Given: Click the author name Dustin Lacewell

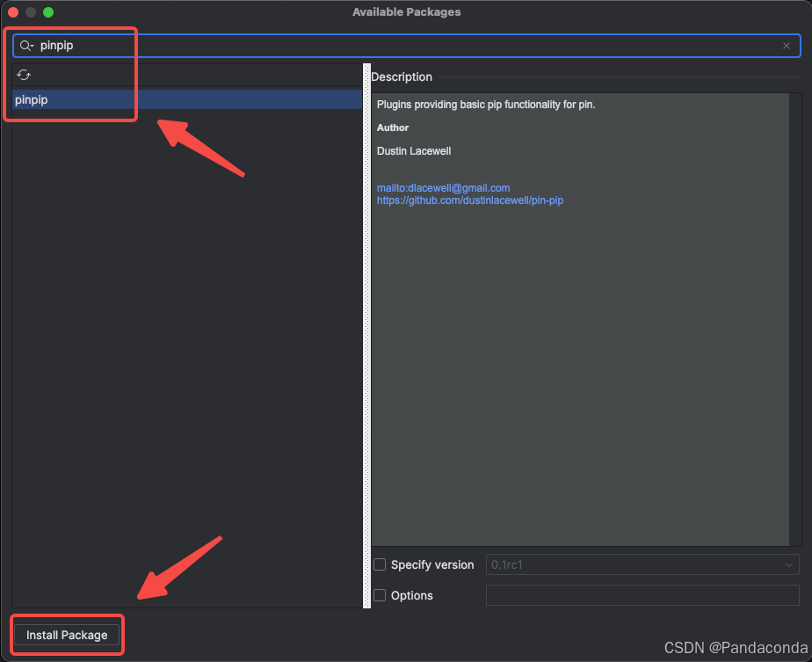Looking at the screenshot, I should point(414,150).
